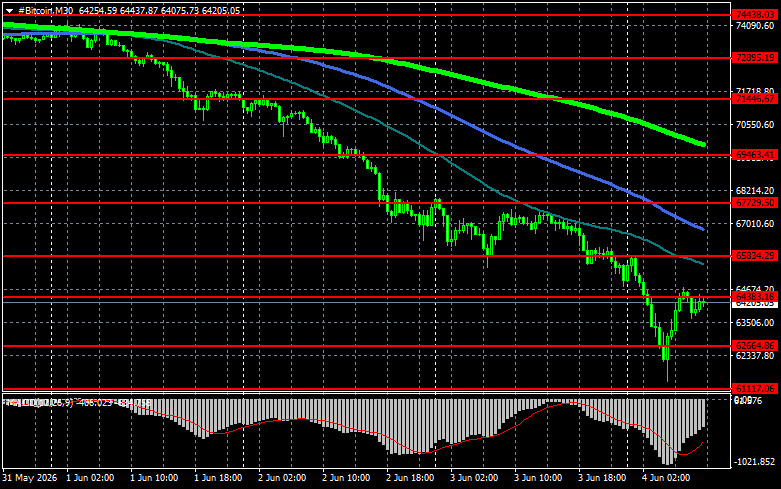Click the OHLC values in the chart header

(159, 10)
